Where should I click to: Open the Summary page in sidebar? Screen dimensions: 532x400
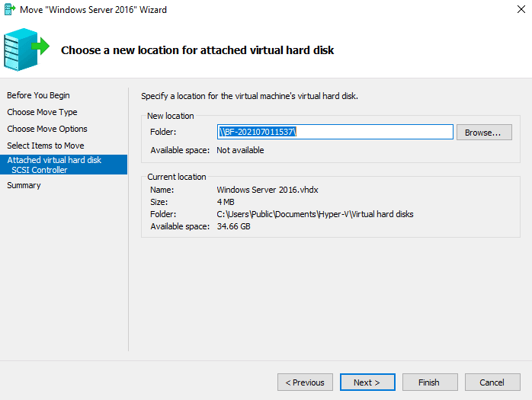pos(24,185)
